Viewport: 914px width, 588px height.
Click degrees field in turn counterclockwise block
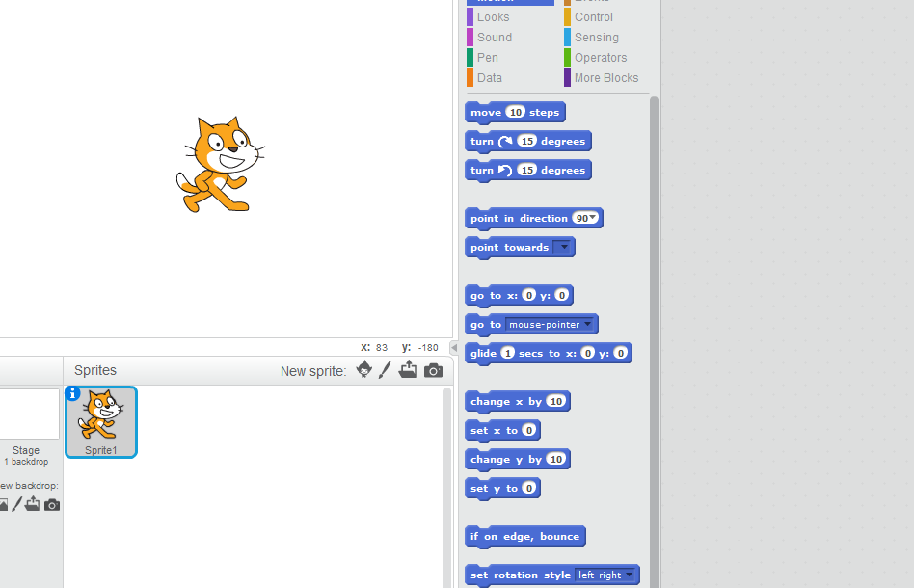pyautogui.click(x=527, y=171)
